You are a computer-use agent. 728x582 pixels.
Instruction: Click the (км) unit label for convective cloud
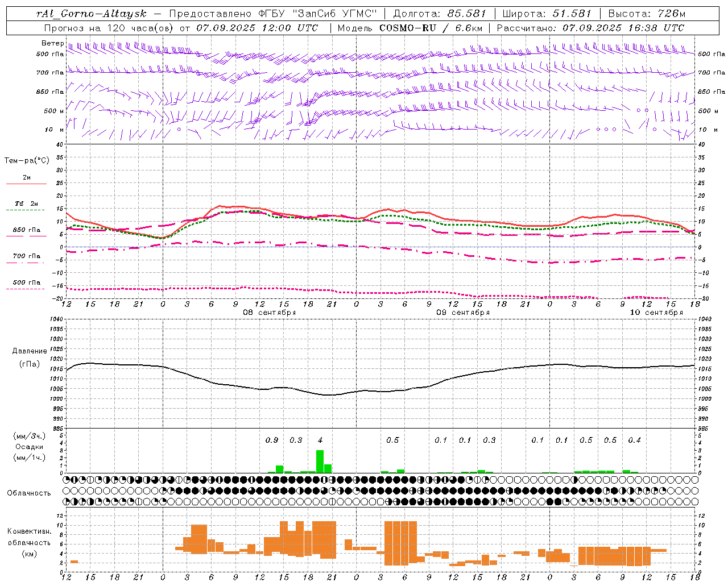(30, 554)
